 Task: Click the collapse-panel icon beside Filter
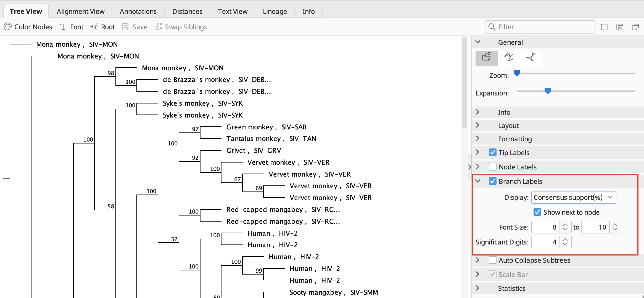604,27
